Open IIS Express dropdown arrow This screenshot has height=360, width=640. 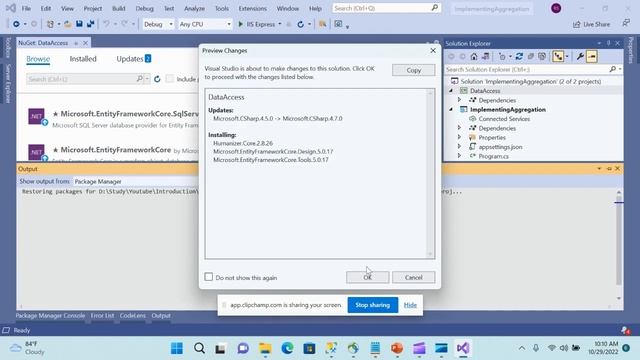click(280, 24)
